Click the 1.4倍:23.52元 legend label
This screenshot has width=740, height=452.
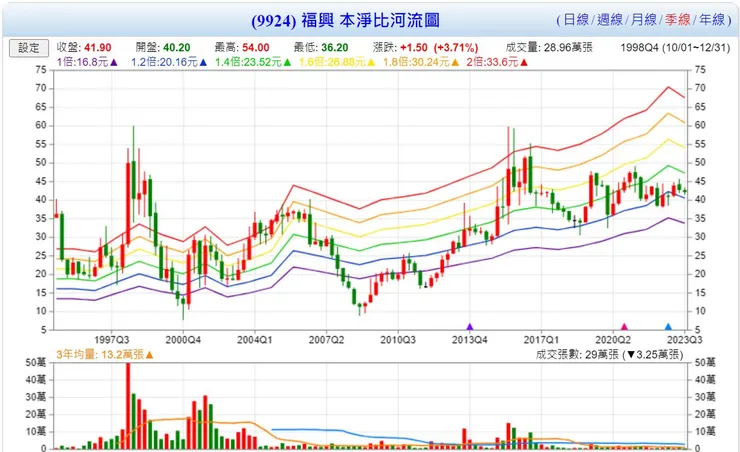[248, 62]
